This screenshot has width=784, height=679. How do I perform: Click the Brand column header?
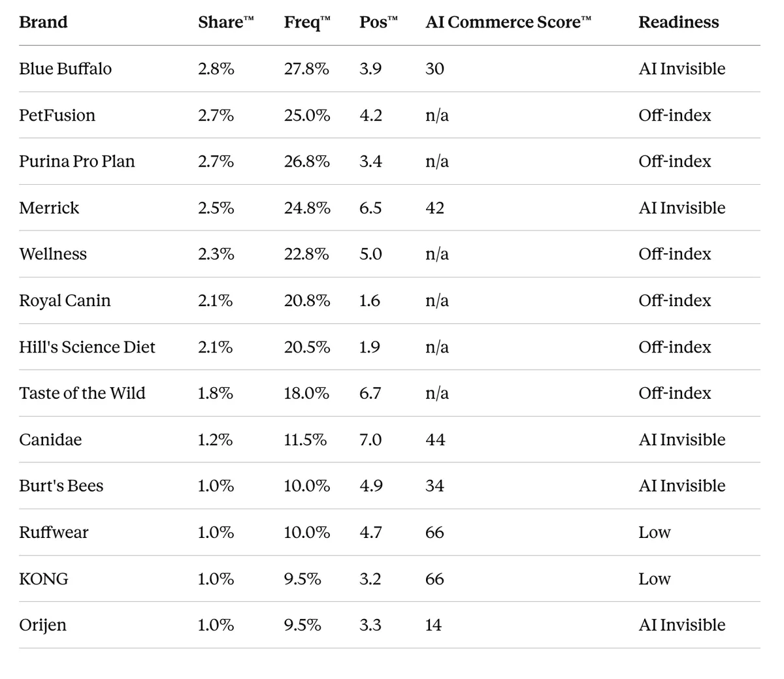coord(43,22)
